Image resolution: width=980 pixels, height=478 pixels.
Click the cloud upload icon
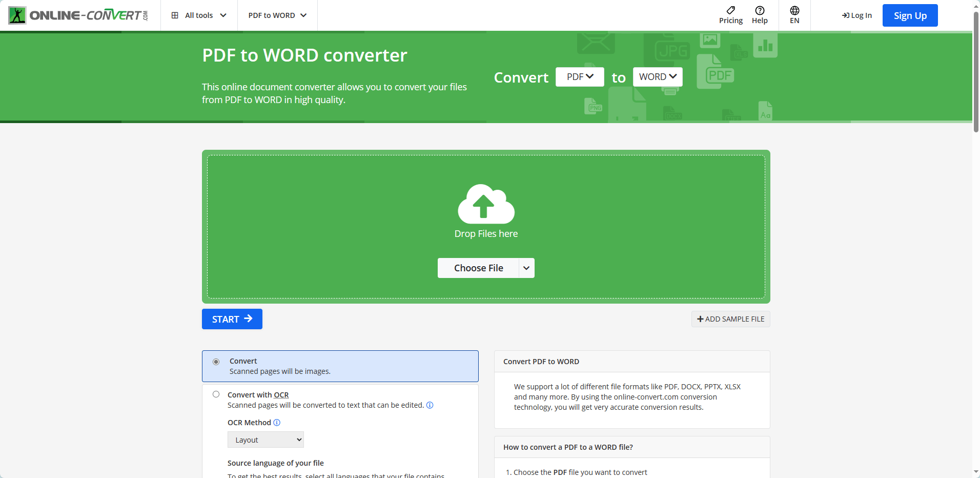point(486,204)
